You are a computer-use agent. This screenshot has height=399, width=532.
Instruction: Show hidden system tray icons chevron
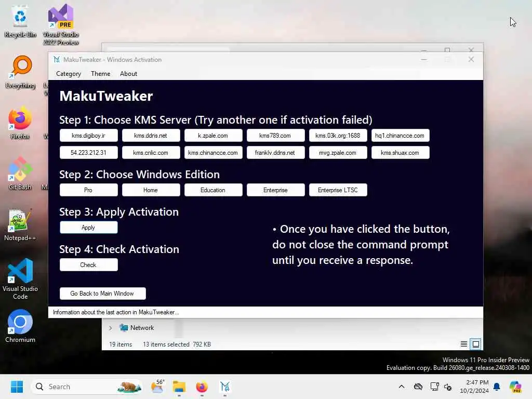(x=402, y=387)
